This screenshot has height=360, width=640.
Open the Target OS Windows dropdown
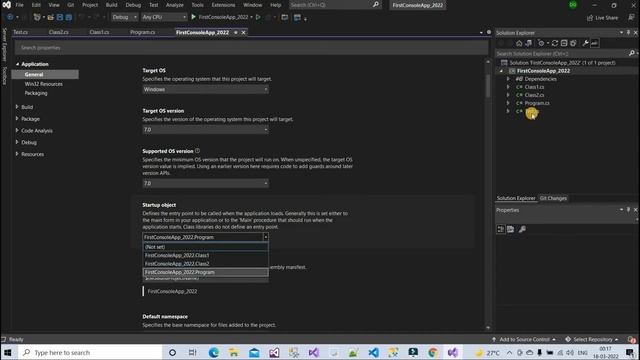pos(205,89)
